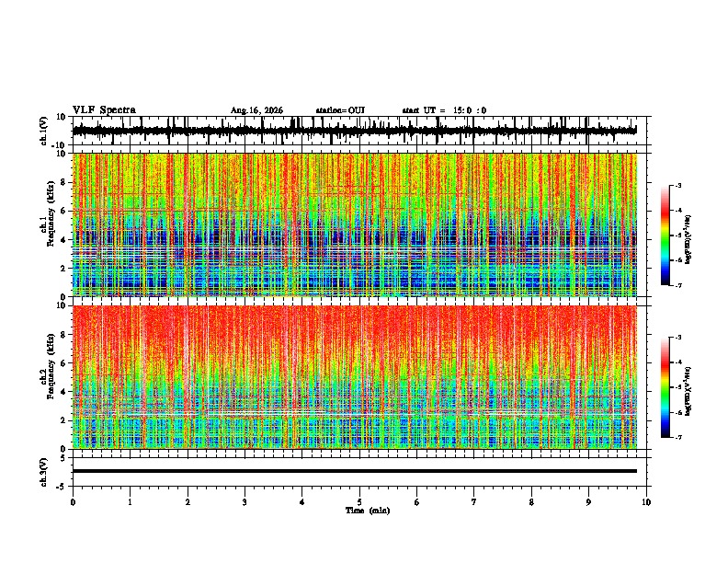Click the "-5" tick on ch.3(V) axis
Viewport: 728px width, 563px height.
point(63,487)
